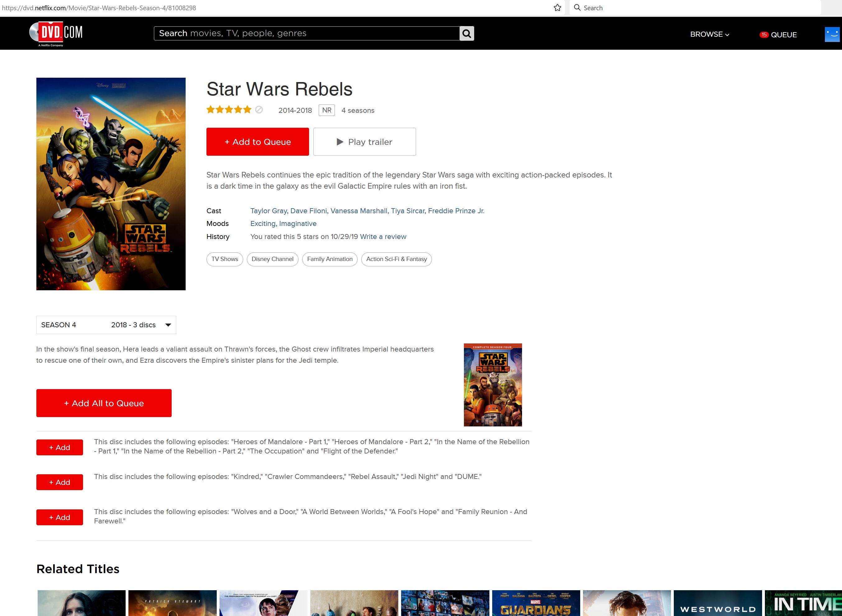Open the Patrick Stewart related title
Image resolution: width=842 pixels, height=616 pixels.
click(x=172, y=603)
